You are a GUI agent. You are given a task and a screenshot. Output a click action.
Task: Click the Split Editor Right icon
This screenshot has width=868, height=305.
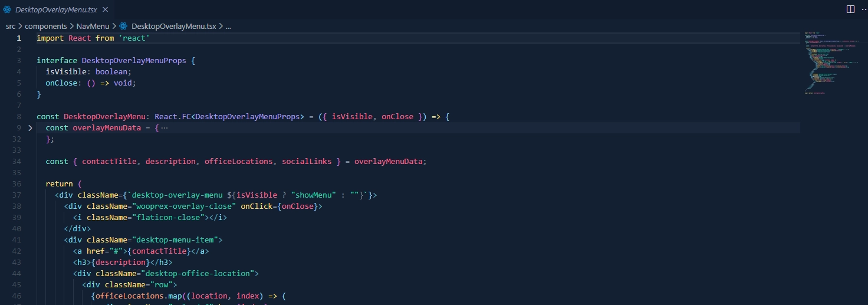pos(850,9)
